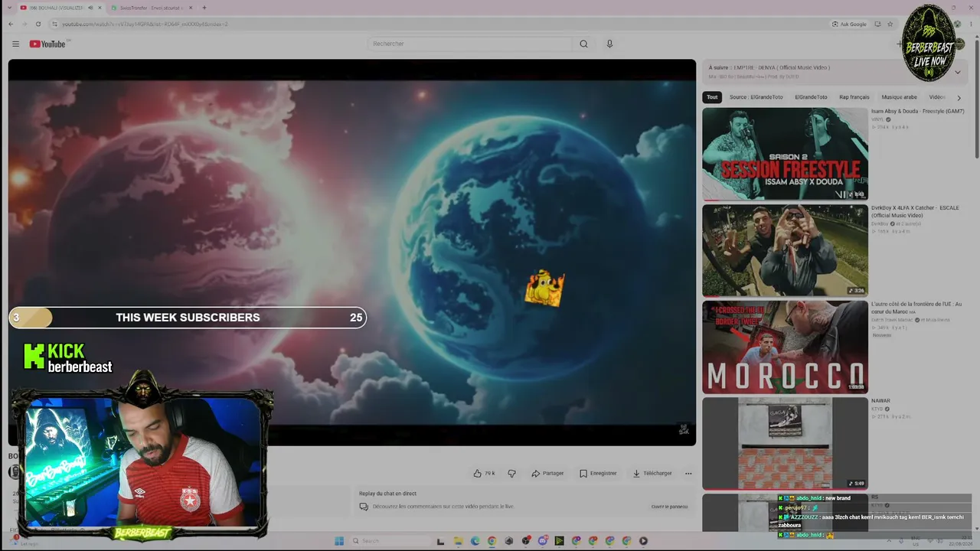The width and height of the screenshot is (980, 551).
Task: Click the Ask Google button
Action: (x=849, y=24)
